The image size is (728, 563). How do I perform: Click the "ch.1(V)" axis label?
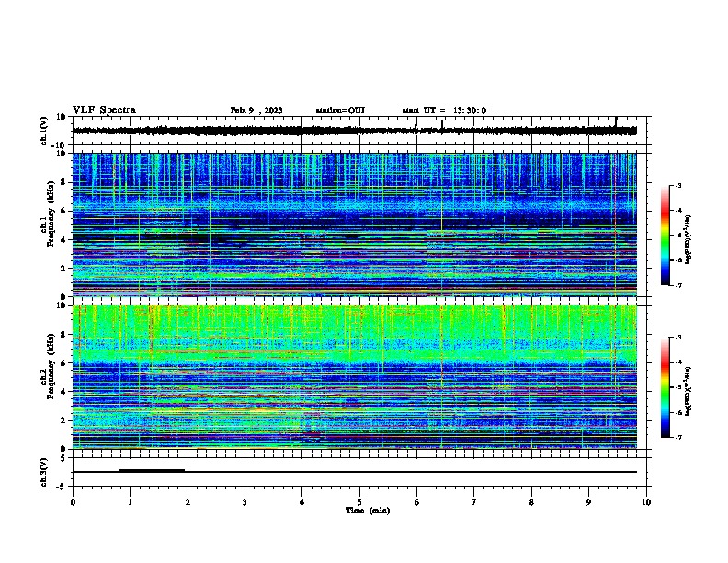(44, 131)
